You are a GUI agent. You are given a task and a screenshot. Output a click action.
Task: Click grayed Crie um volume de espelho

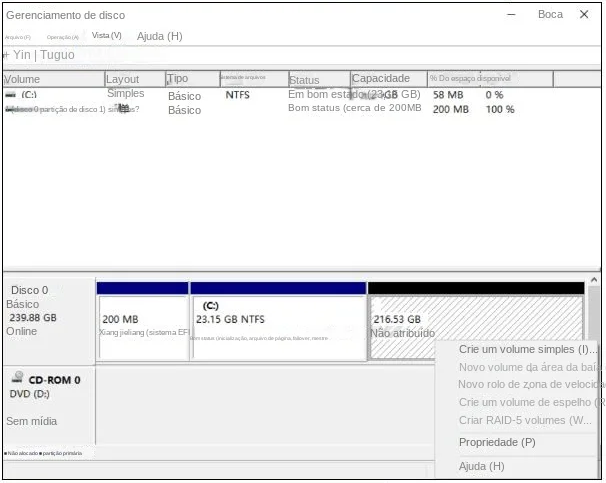[x=529, y=402]
